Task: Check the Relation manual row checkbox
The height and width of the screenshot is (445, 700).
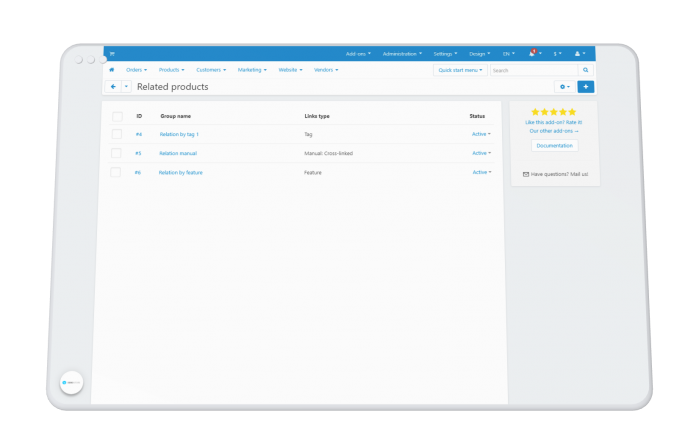Action: point(116,153)
